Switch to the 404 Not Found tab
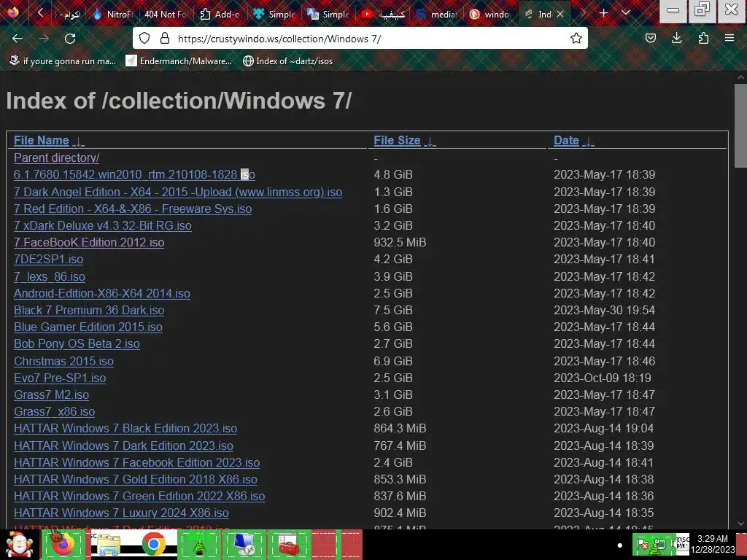This screenshot has width=747, height=560. point(165,15)
